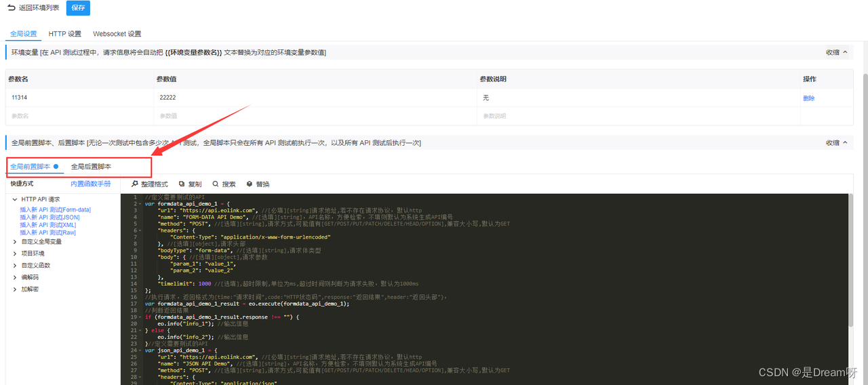Click the back arrow icon beside 返回环境列表

11,8
